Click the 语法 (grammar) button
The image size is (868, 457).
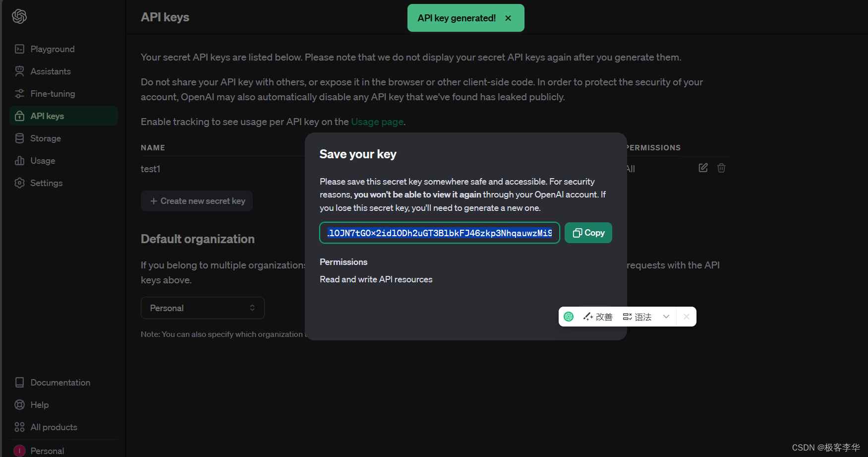pos(637,317)
